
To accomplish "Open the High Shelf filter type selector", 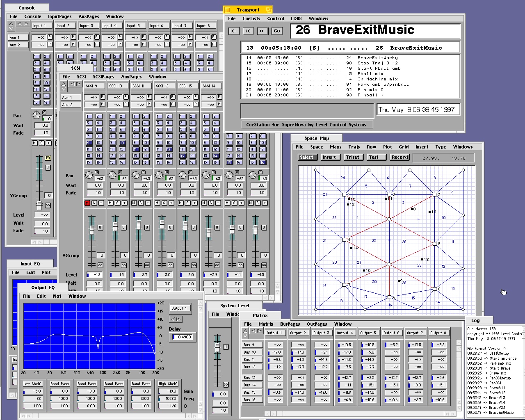I will coord(168,384).
